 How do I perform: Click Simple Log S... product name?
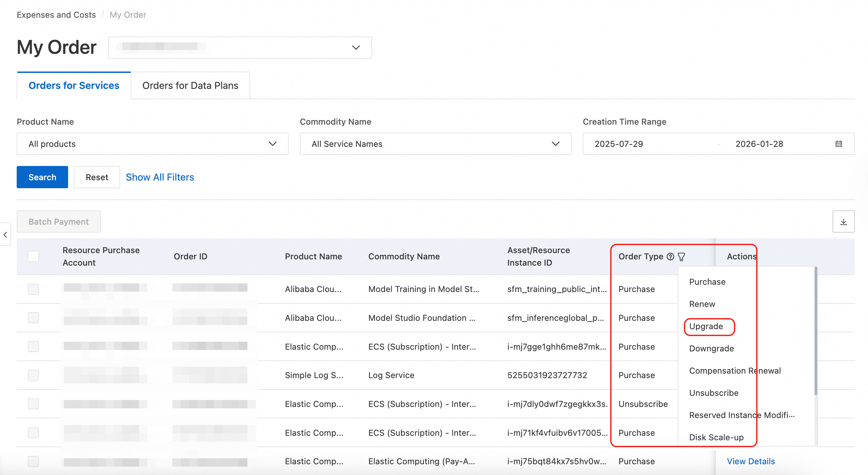point(314,375)
